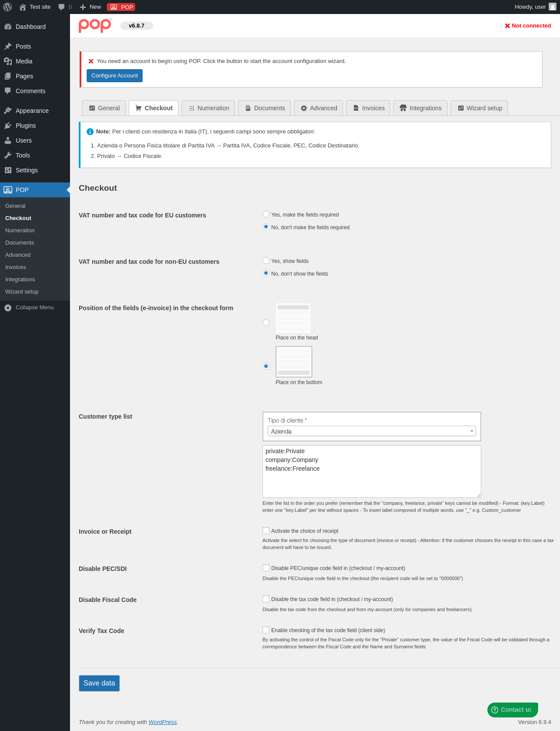560x731 pixels.
Task: Select 'Yes, show fields' radio option
Action: coord(266,261)
